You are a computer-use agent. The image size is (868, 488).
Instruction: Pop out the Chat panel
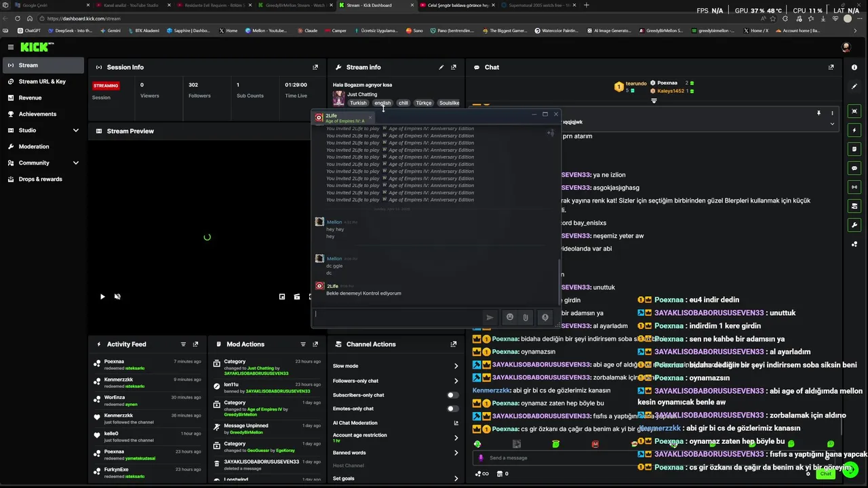pyautogui.click(x=831, y=67)
